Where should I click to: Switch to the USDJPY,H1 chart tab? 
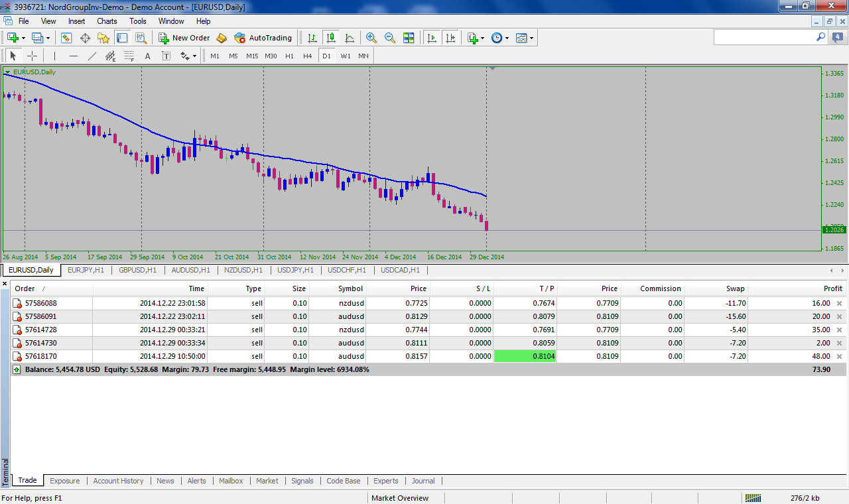295,270
